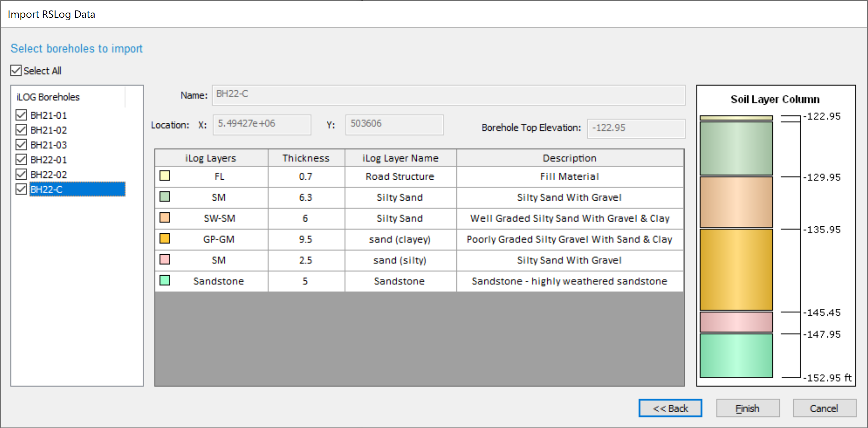Click the peach layer in soil column
Screen dimensions: 868x428
point(736,202)
